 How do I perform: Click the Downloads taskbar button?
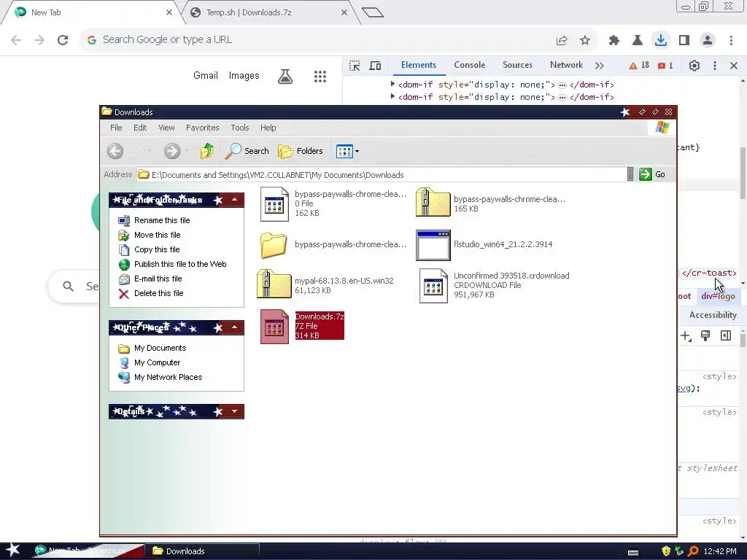202,551
